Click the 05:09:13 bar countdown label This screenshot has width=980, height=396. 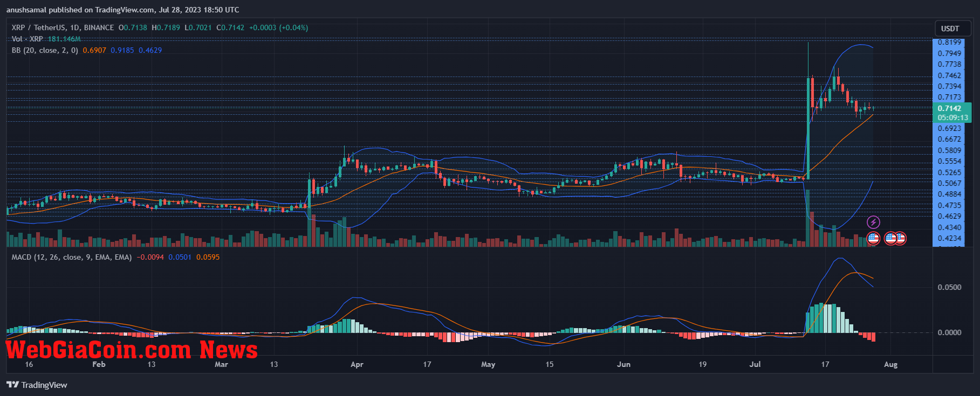point(952,117)
